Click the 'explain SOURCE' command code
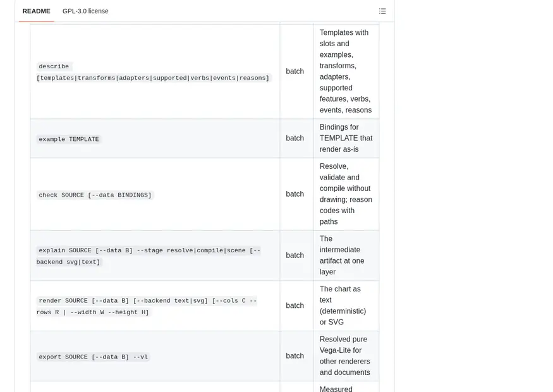 [x=149, y=256]
